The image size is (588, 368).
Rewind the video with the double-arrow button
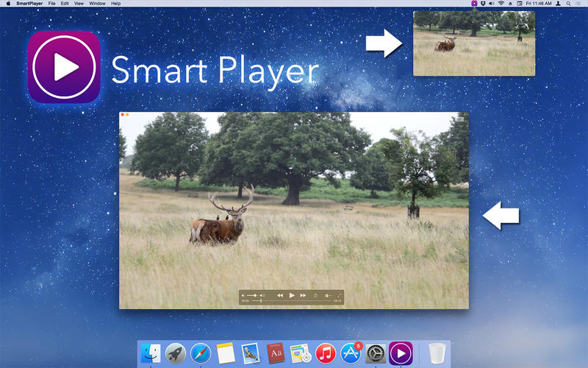(x=280, y=296)
